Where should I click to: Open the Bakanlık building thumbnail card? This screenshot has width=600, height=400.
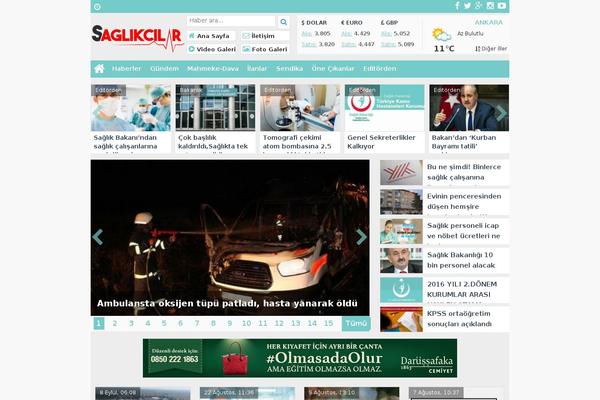tap(215, 108)
